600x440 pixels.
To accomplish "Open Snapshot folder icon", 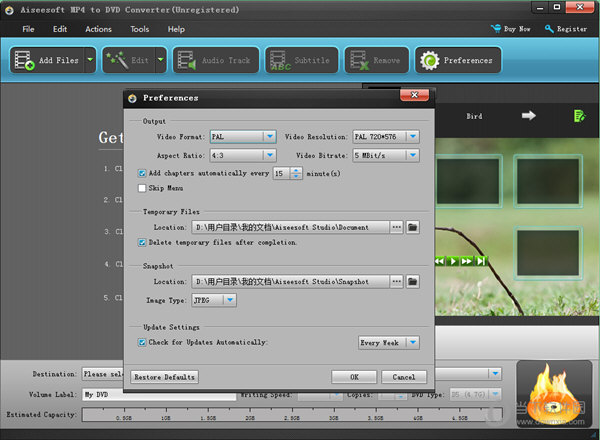I will [412, 282].
